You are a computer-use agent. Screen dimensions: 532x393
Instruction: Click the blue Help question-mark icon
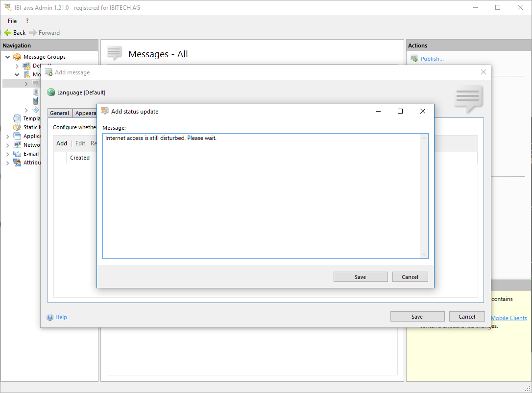[x=50, y=317]
